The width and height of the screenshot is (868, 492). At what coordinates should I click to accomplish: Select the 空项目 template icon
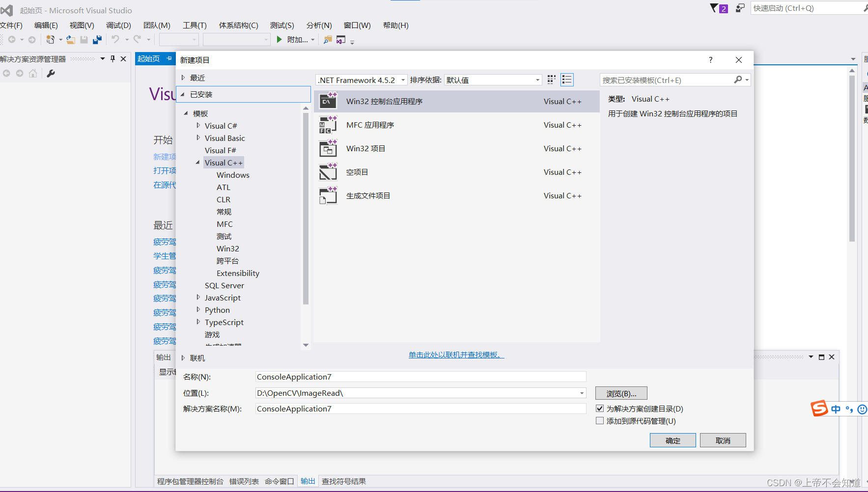click(x=328, y=172)
